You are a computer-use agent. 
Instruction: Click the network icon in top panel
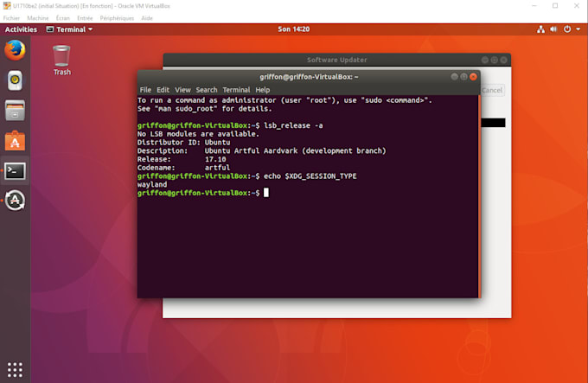click(540, 29)
